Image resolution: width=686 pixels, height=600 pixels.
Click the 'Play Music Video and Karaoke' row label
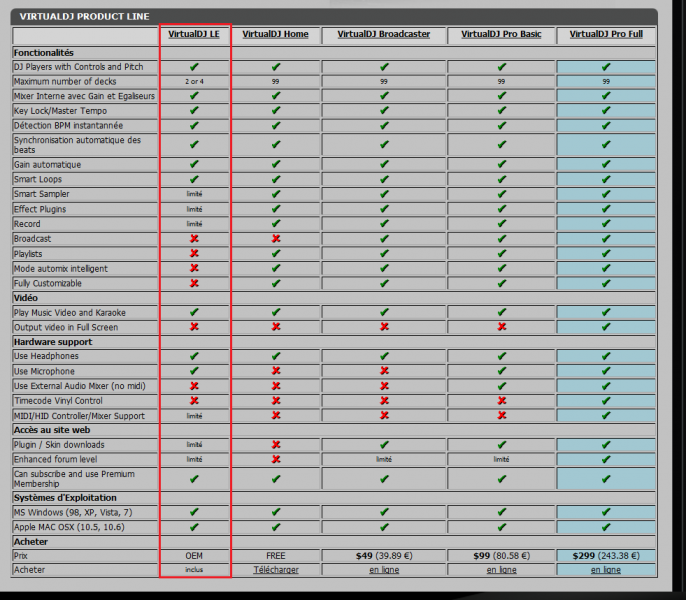pyautogui.click(x=70, y=312)
